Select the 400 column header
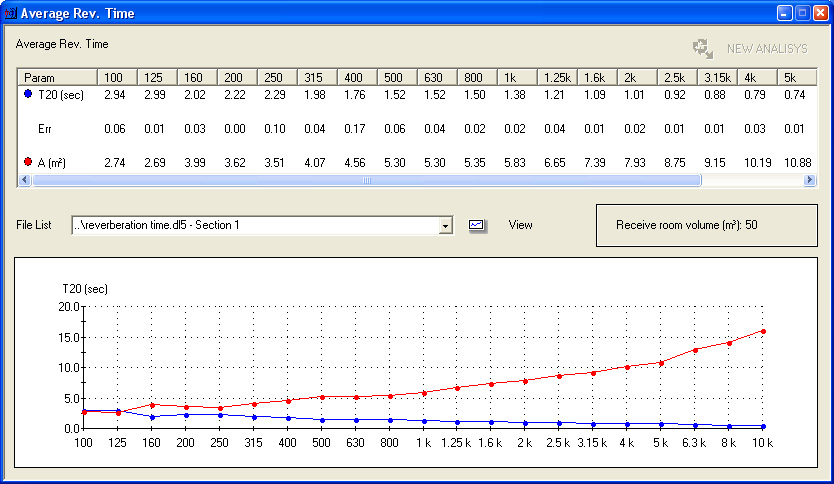Viewport: 834px width, 484px height. (x=357, y=78)
